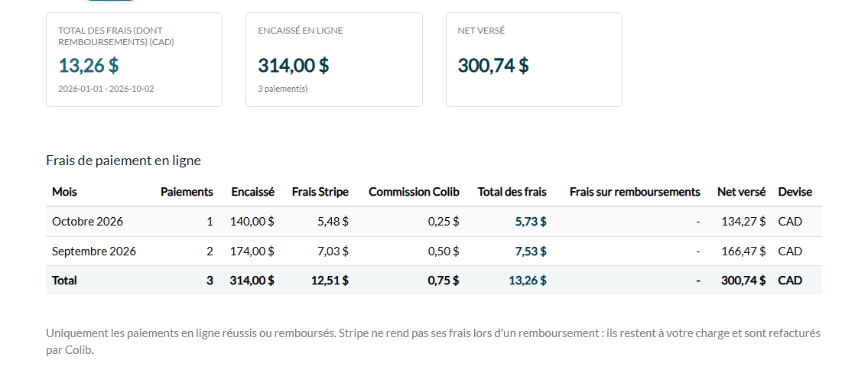Click the CAD currency cell in the Total row
The image size is (868, 370).
point(790,281)
